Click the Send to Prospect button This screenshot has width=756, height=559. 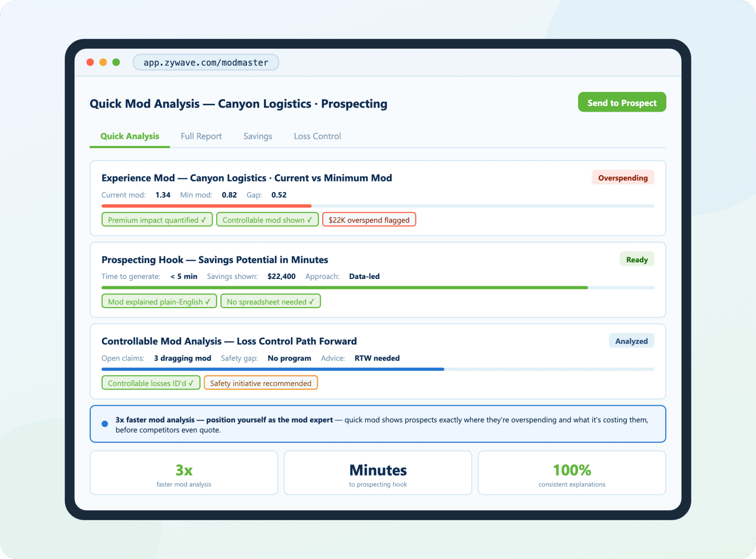click(x=622, y=102)
